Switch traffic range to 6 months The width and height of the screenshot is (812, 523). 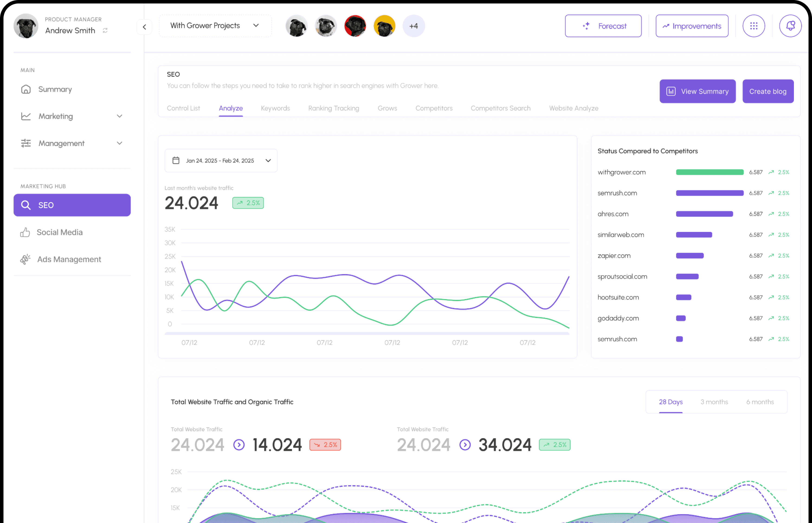[760, 402]
